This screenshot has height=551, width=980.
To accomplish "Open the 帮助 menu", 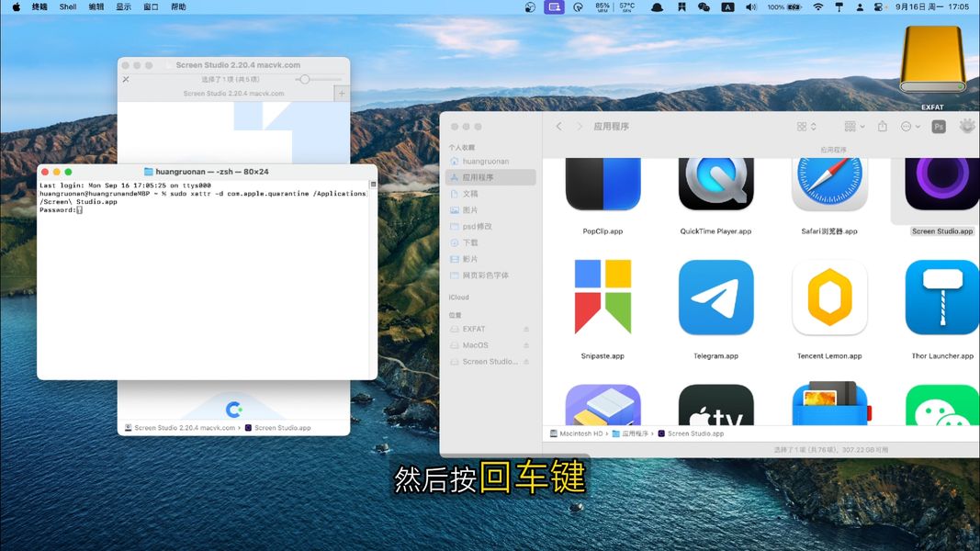I will click(x=178, y=6).
